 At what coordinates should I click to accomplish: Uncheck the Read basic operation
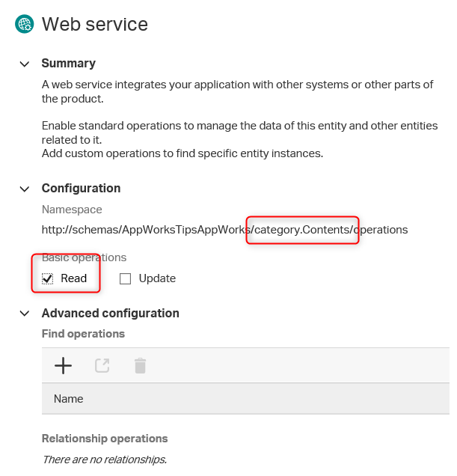pos(49,279)
